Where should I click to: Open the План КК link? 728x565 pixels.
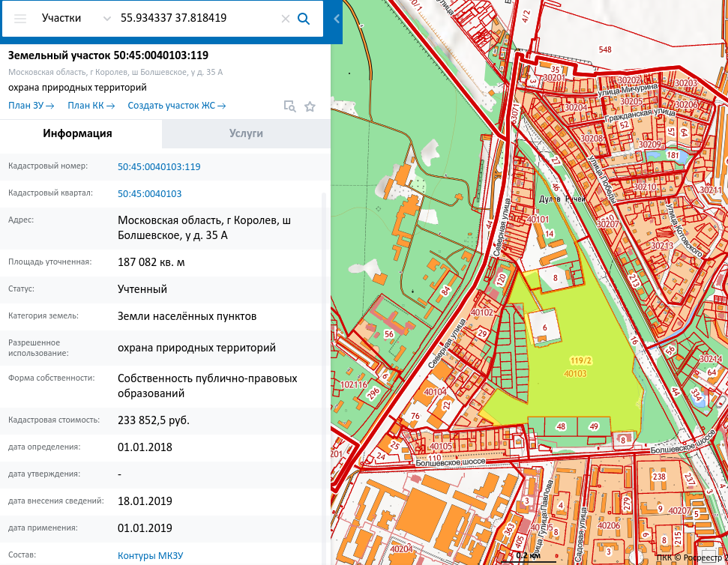point(91,106)
